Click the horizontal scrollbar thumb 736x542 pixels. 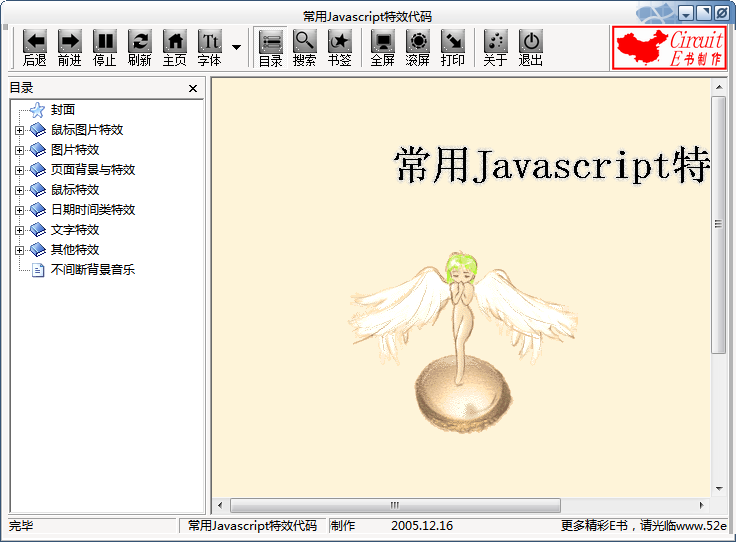pos(394,505)
